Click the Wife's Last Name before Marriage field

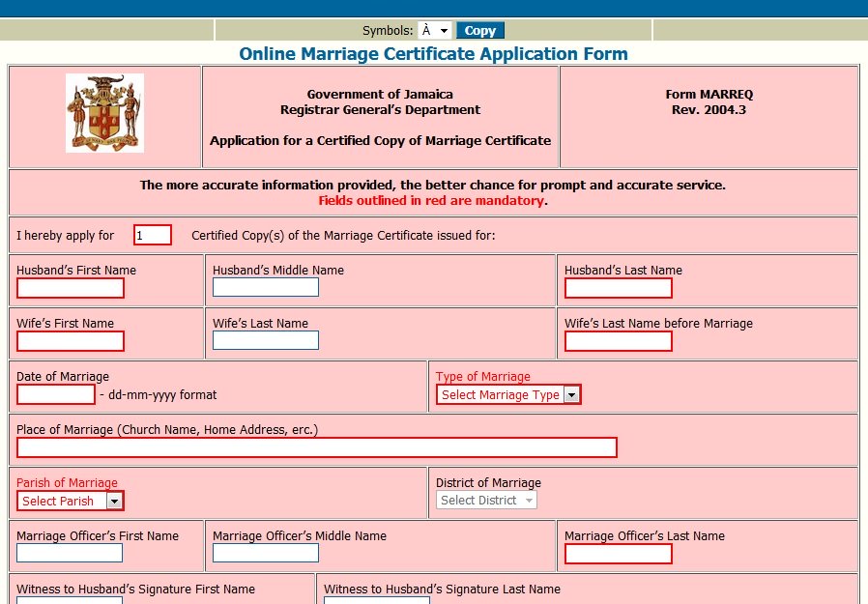[618, 340]
